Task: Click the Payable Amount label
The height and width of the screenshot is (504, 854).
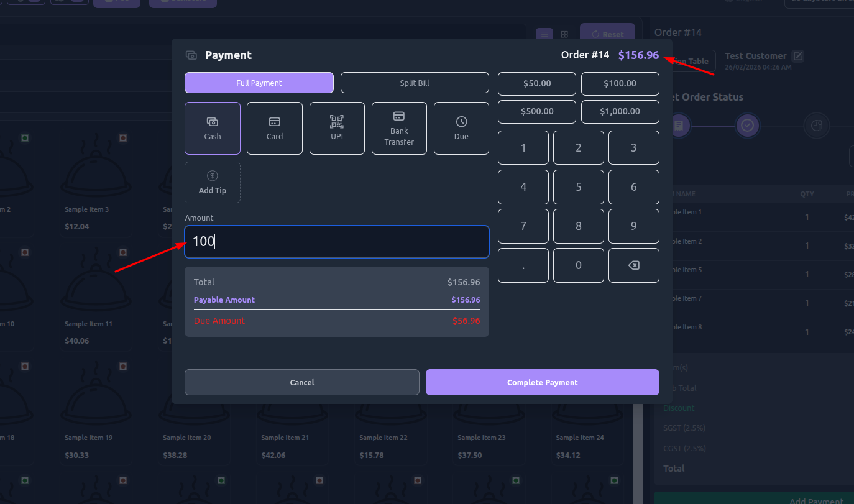Action: tap(224, 300)
